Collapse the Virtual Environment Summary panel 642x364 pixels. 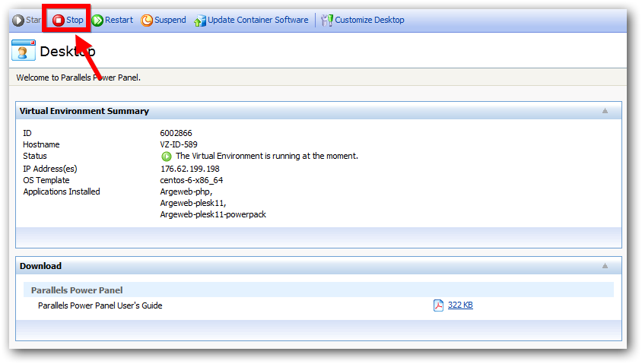pos(605,111)
